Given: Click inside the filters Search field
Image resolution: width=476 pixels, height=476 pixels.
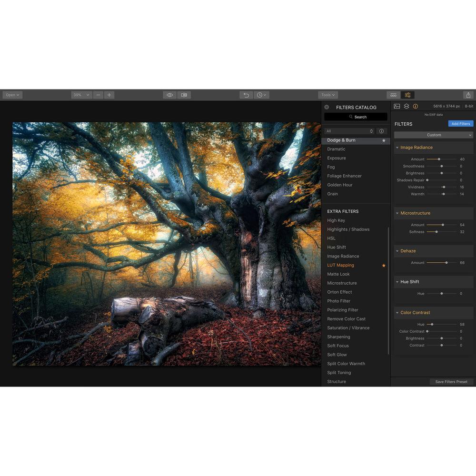Looking at the screenshot, I should 355,117.
